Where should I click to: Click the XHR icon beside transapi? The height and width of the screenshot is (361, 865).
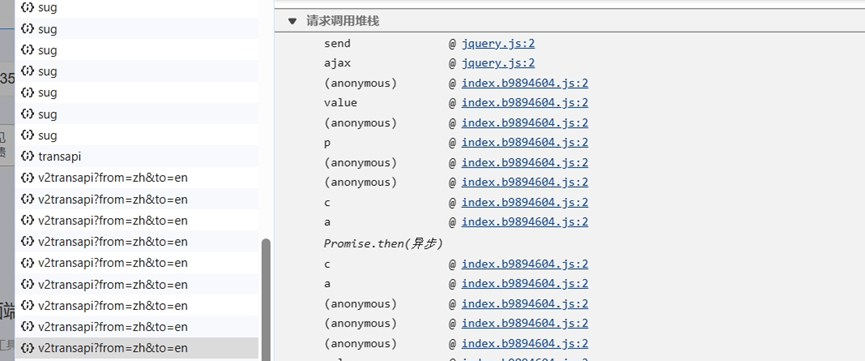pos(27,156)
